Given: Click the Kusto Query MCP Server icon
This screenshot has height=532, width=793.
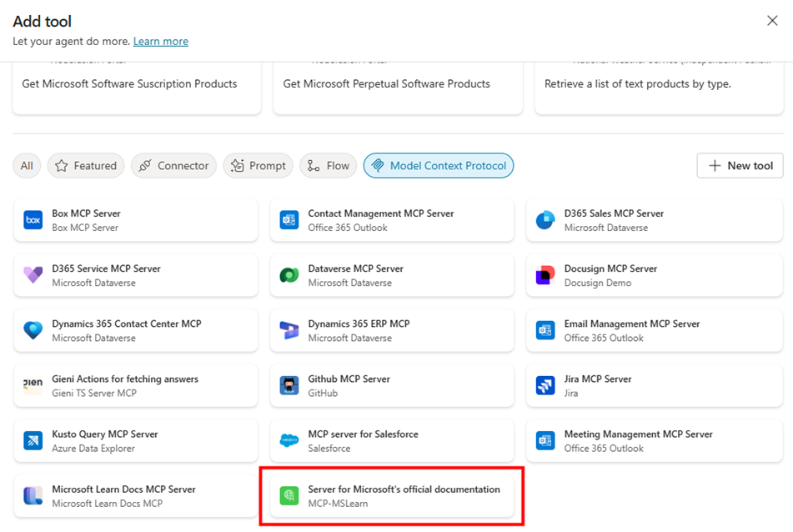Looking at the screenshot, I should [33, 440].
